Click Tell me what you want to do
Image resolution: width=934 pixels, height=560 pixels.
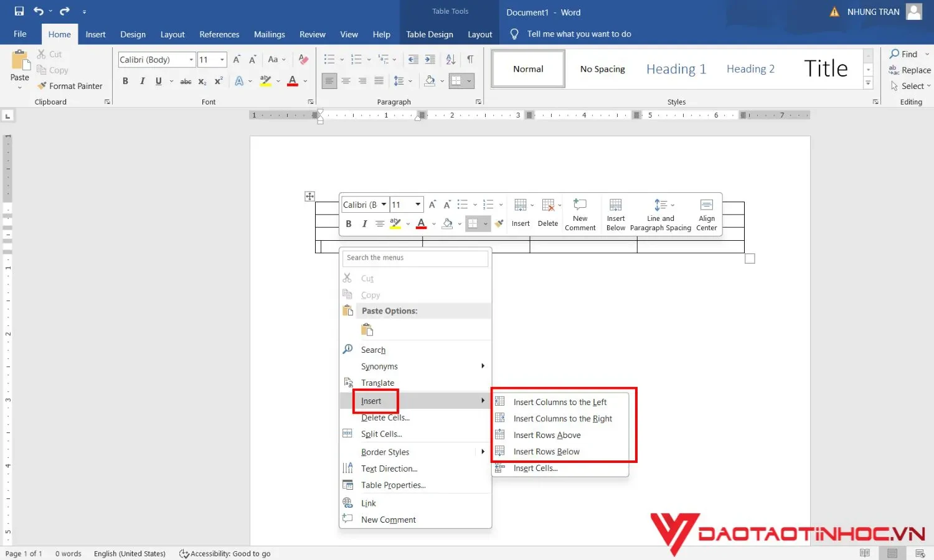pos(578,34)
